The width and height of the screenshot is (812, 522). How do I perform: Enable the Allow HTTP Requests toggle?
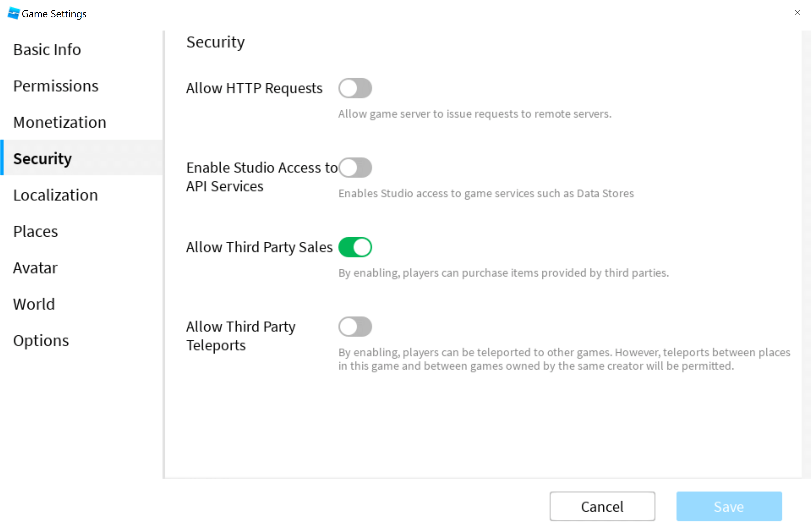pos(355,88)
